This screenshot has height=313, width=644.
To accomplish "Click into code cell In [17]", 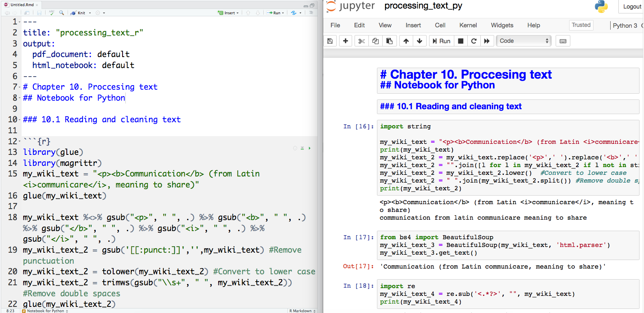I will point(508,245).
